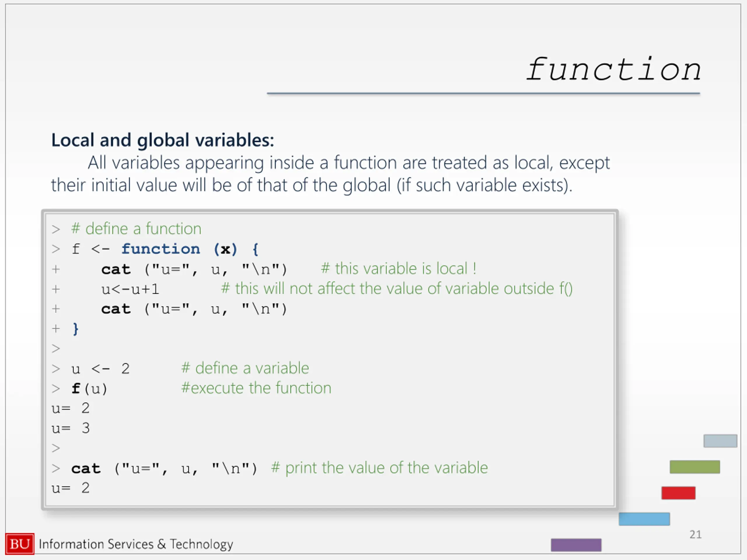Viewport: 747px width, 560px height.
Task: Click the cat command beside the local-variable comment
Action: [194, 269]
